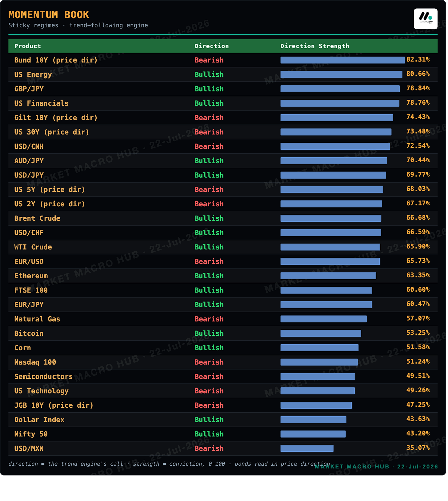Viewport: 448px width, 501px height.
Task: Select the US 5Y (price dir) label
Action: [x=50, y=190]
